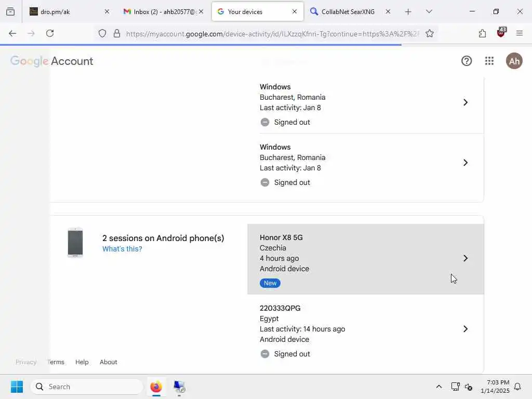Close the dro.pm/ak tab

coord(107,11)
